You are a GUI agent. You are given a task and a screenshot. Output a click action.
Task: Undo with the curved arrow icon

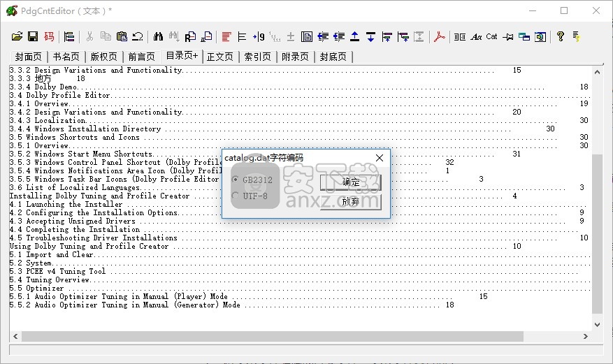[x=138, y=37]
